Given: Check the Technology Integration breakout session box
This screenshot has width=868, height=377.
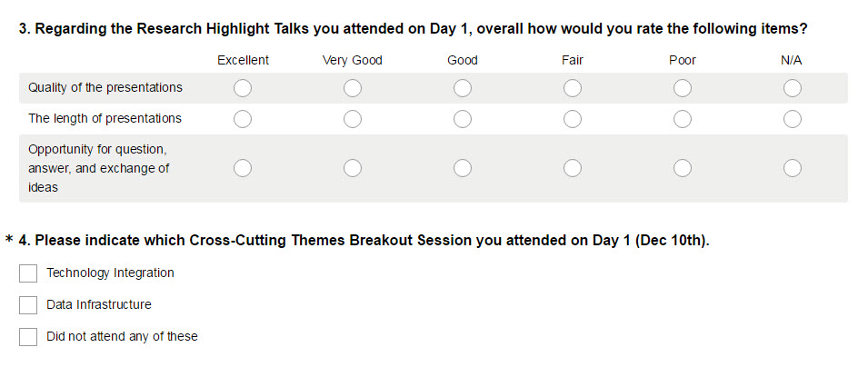Looking at the screenshot, I should tap(28, 273).
